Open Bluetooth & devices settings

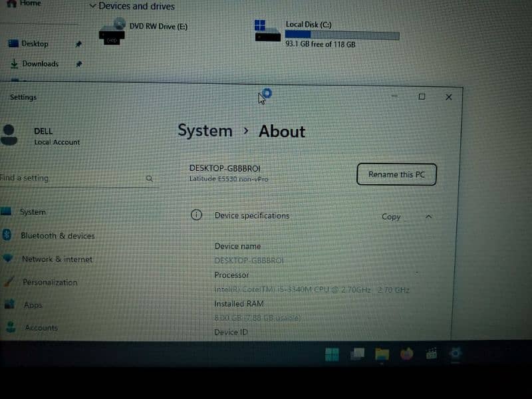(57, 235)
